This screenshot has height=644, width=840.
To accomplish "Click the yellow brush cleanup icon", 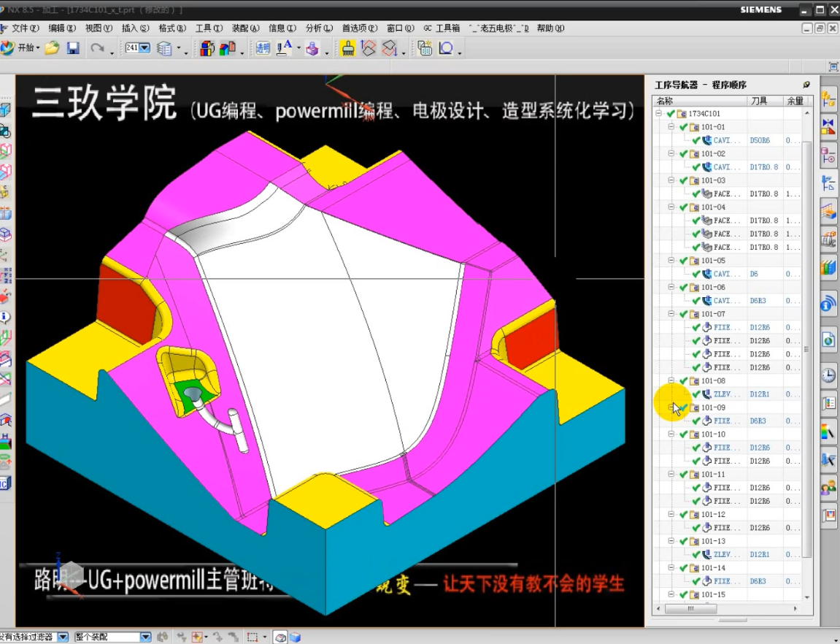I will (x=347, y=49).
